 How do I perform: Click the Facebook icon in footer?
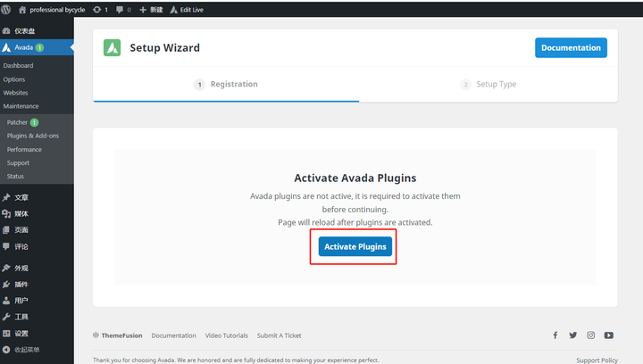pos(555,335)
